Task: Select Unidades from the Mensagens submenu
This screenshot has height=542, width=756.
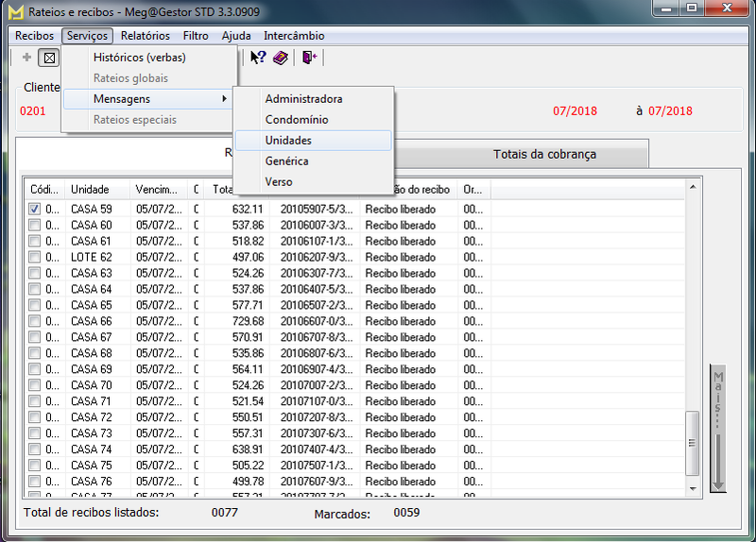Action: point(288,141)
